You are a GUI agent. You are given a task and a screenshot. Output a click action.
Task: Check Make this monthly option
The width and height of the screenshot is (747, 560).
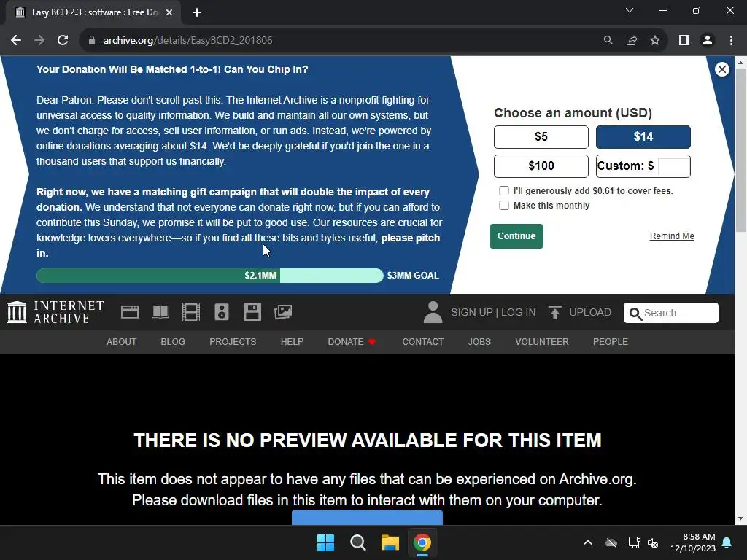click(x=503, y=205)
